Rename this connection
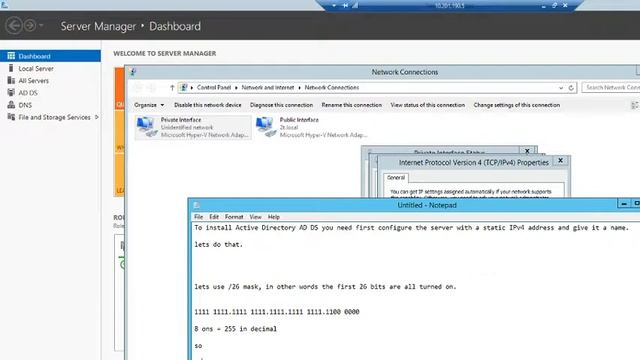640x360 pixels. click(x=351, y=105)
